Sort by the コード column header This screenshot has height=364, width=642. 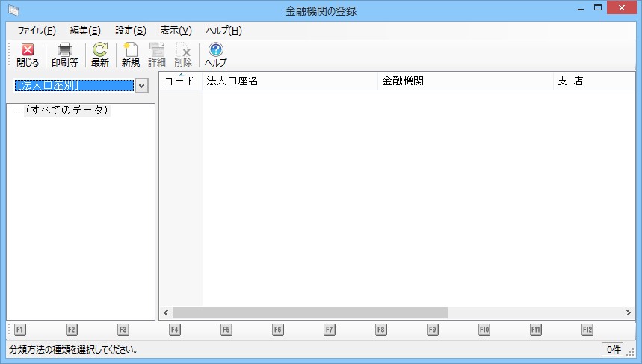[180, 81]
